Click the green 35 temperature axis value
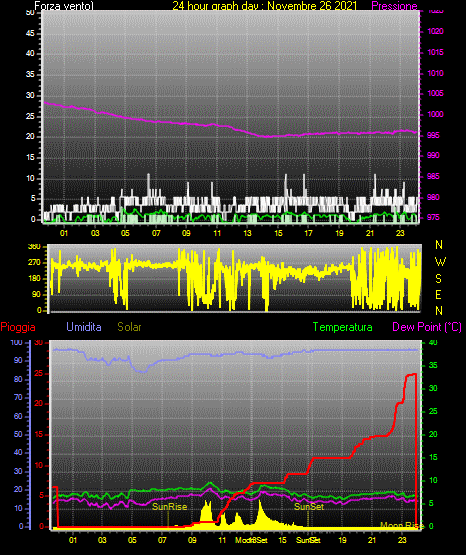 [x=433, y=365]
